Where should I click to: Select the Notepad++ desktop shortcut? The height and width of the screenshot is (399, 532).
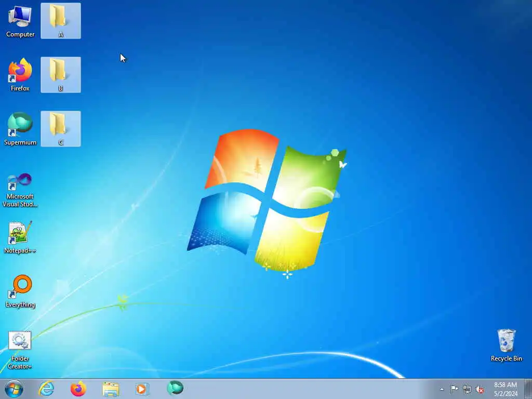(x=20, y=237)
